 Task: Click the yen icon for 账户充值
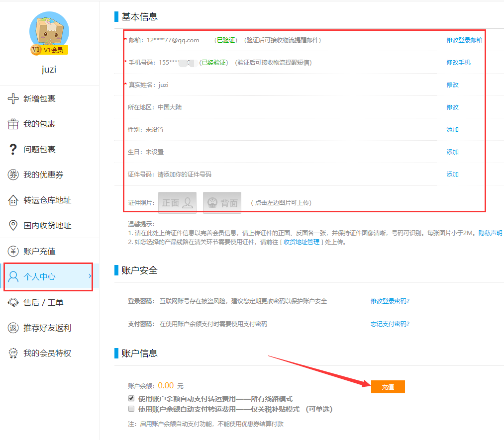13,251
